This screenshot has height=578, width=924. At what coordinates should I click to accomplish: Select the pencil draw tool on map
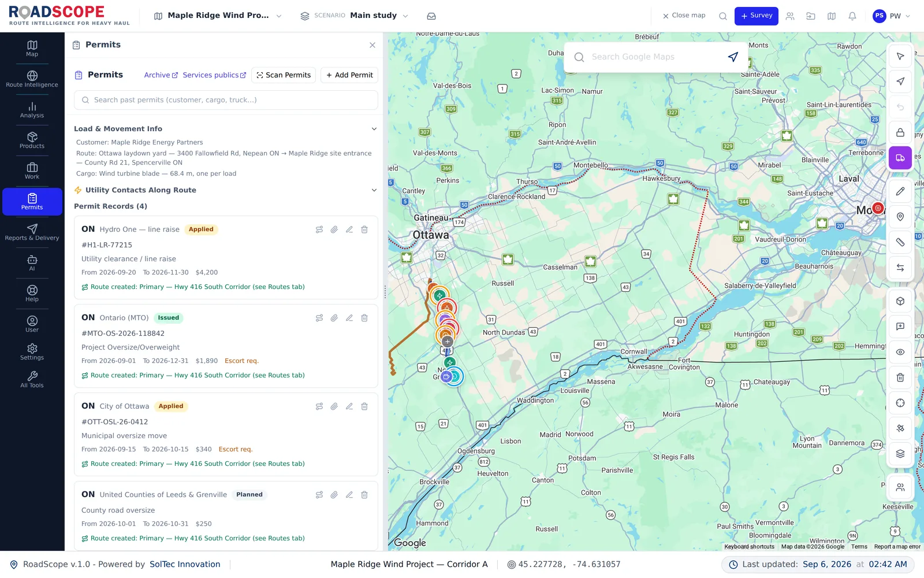pos(900,191)
